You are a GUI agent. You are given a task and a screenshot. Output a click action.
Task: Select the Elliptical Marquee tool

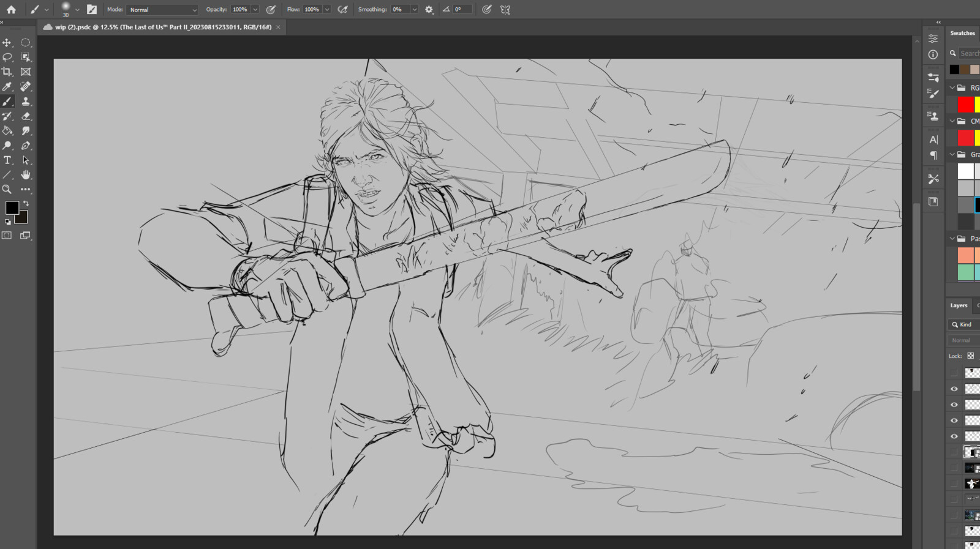point(26,43)
